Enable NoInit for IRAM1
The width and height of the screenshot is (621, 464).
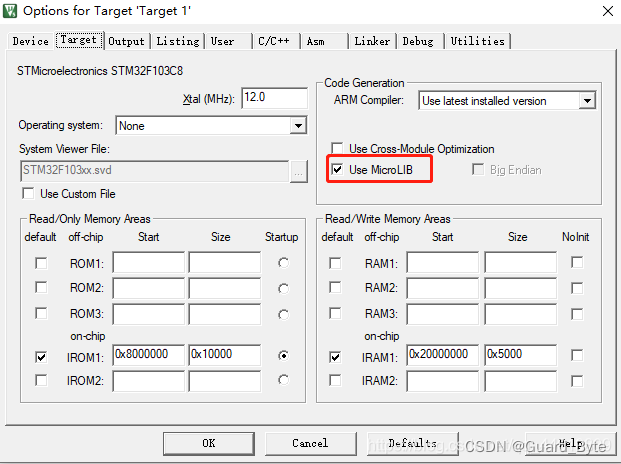coord(577,355)
